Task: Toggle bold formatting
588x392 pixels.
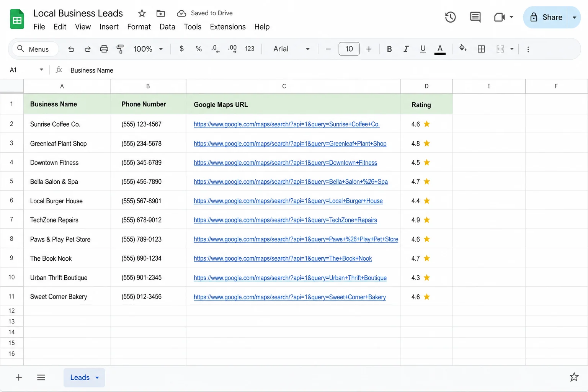Action: (x=389, y=49)
